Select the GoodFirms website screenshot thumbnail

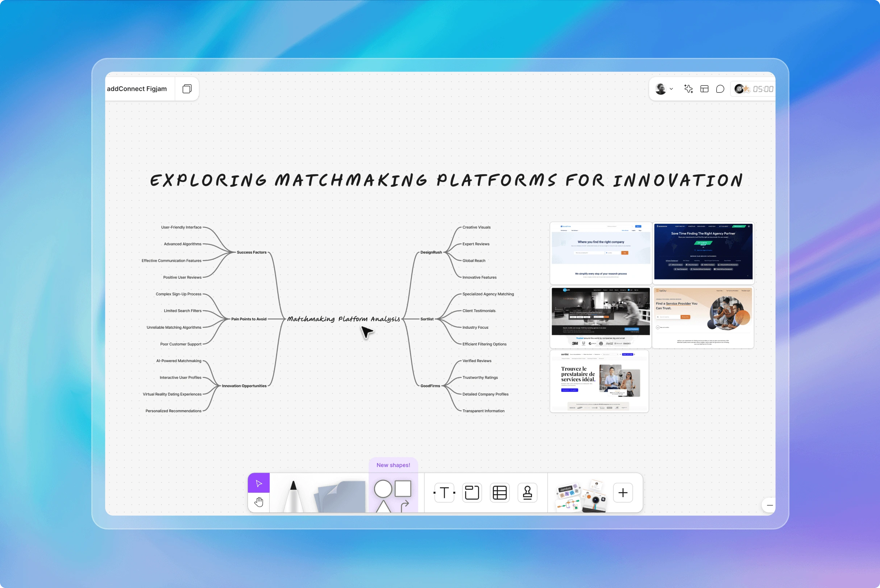[x=600, y=252]
